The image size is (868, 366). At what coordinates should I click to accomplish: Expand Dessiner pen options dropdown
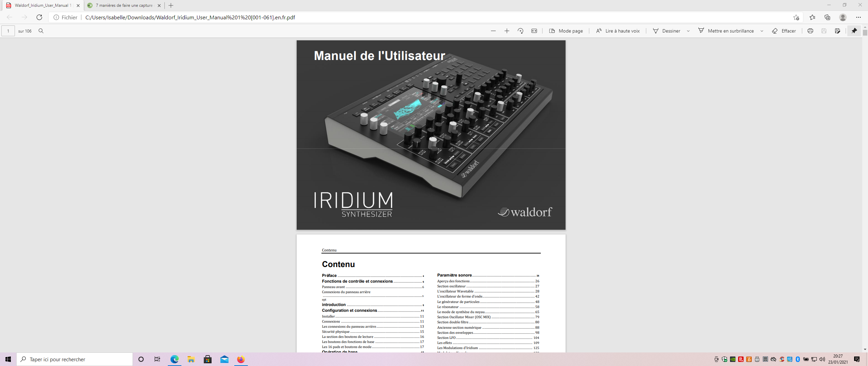(x=688, y=31)
